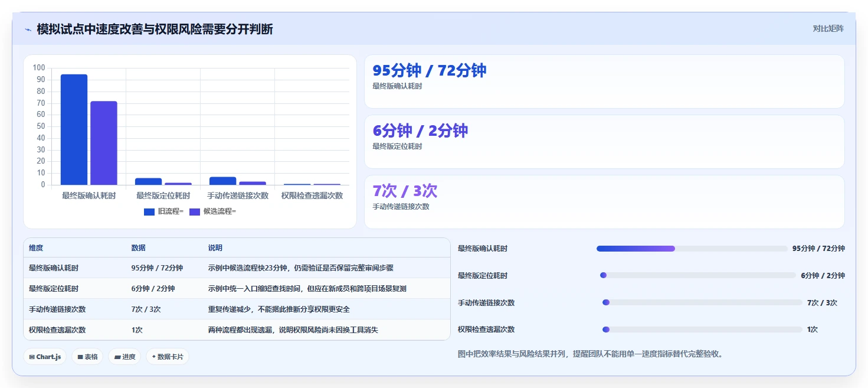The width and height of the screenshot is (868, 388).
Task: Click the y-axis value 100
Action: click(x=39, y=68)
